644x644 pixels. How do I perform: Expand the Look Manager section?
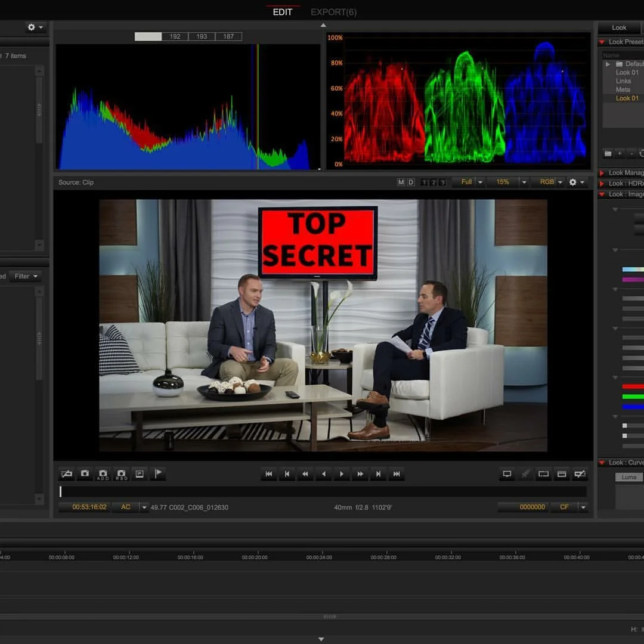click(x=602, y=173)
